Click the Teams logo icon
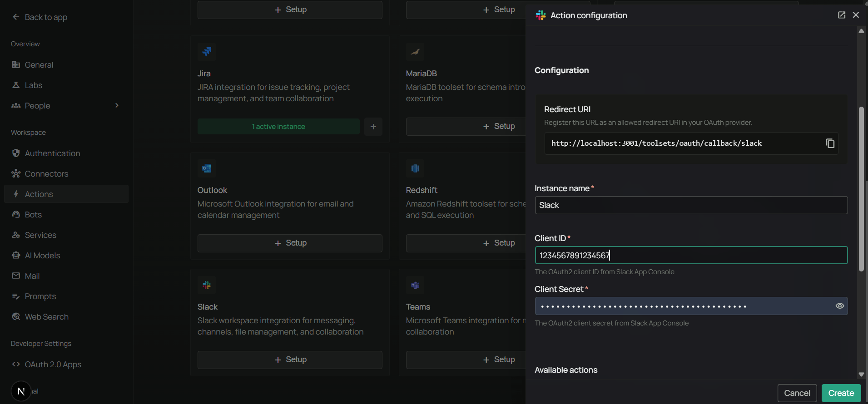Screen dimensions: 868x404 (415, 285)
